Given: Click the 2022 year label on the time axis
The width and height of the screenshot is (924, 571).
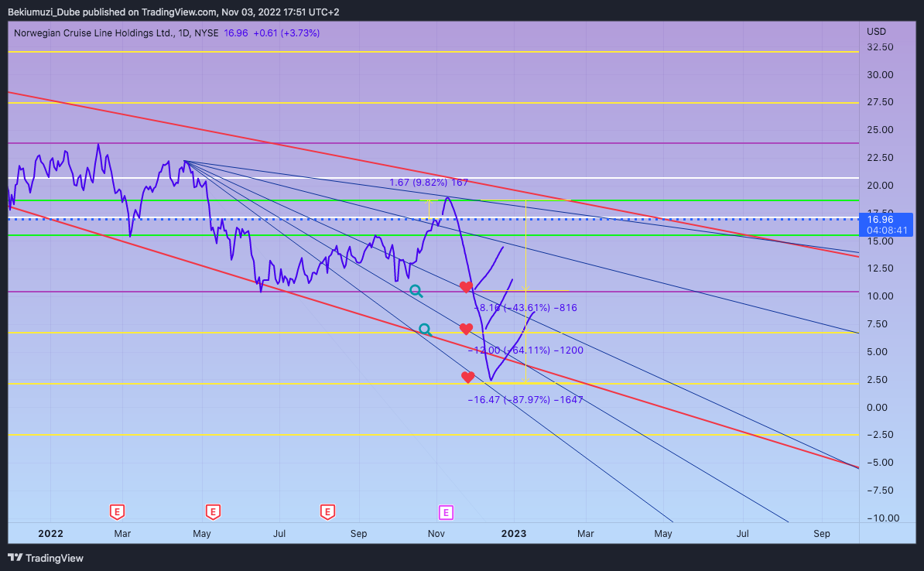Looking at the screenshot, I should (50, 533).
